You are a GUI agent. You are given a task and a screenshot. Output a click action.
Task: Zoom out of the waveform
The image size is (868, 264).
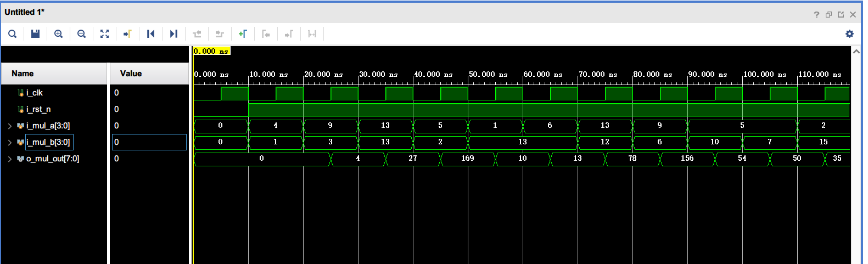(x=81, y=34)
